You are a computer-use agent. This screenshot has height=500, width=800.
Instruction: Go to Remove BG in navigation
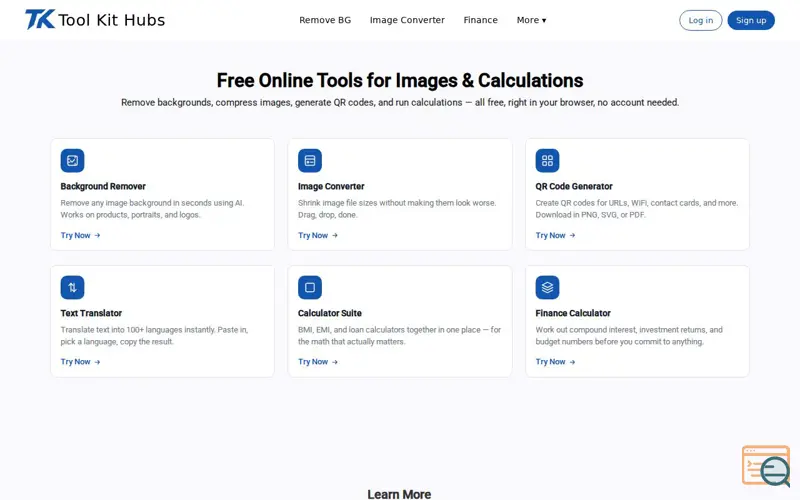(x=325, y=20)
